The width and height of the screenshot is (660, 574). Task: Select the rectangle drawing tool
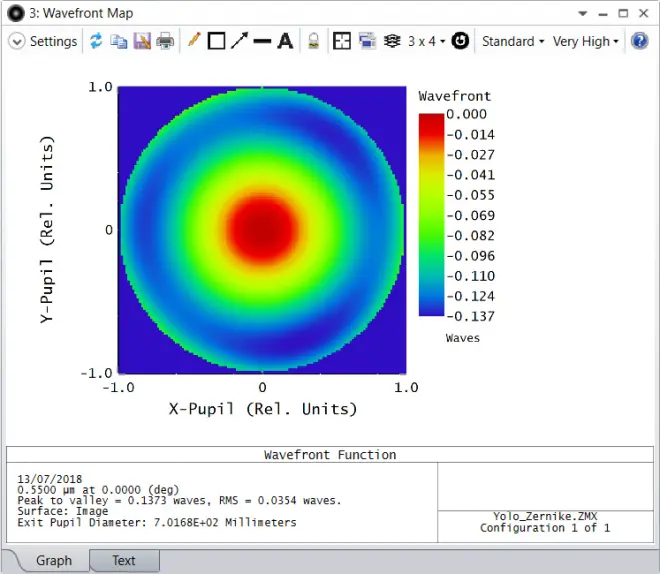click(216, 41)
